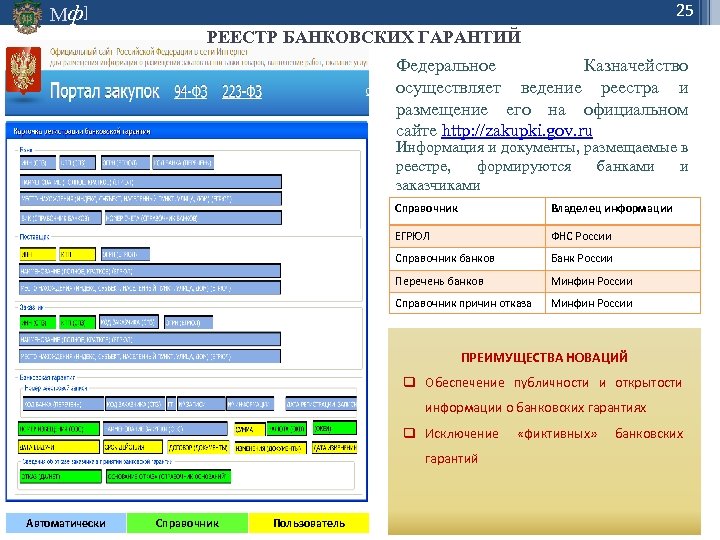This screenshot has height=540, width=720.
Task: Click the Bank section Код банка (перечень) field
Action: [x=183, y=163]
